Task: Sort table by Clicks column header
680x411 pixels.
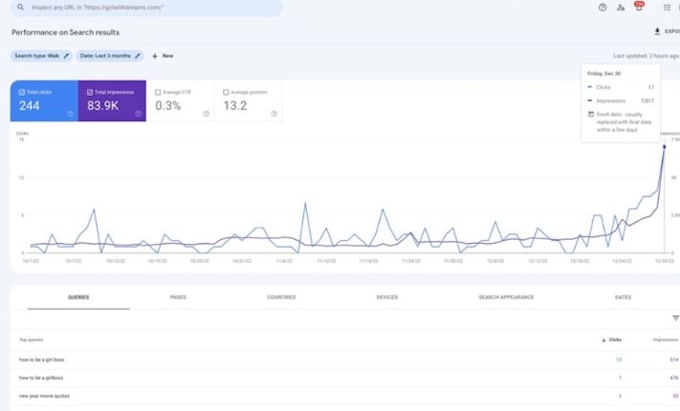Action: click(611, 340)
